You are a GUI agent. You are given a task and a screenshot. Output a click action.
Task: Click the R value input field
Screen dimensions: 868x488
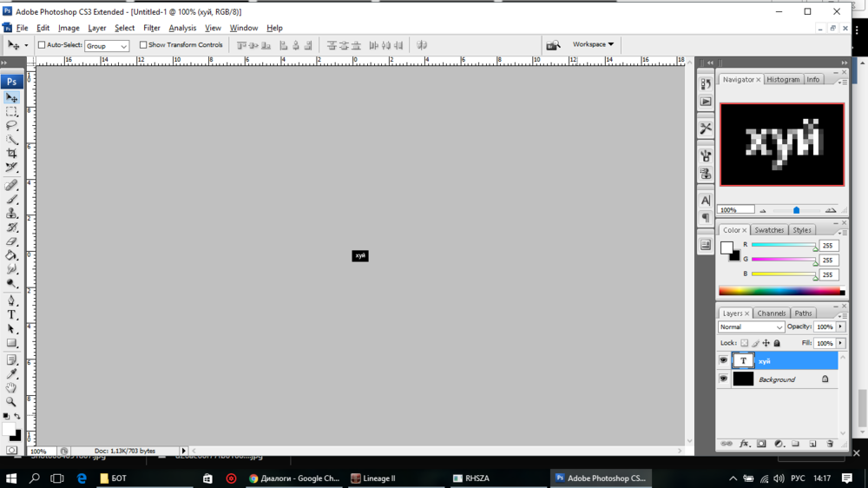coord(828,246)
